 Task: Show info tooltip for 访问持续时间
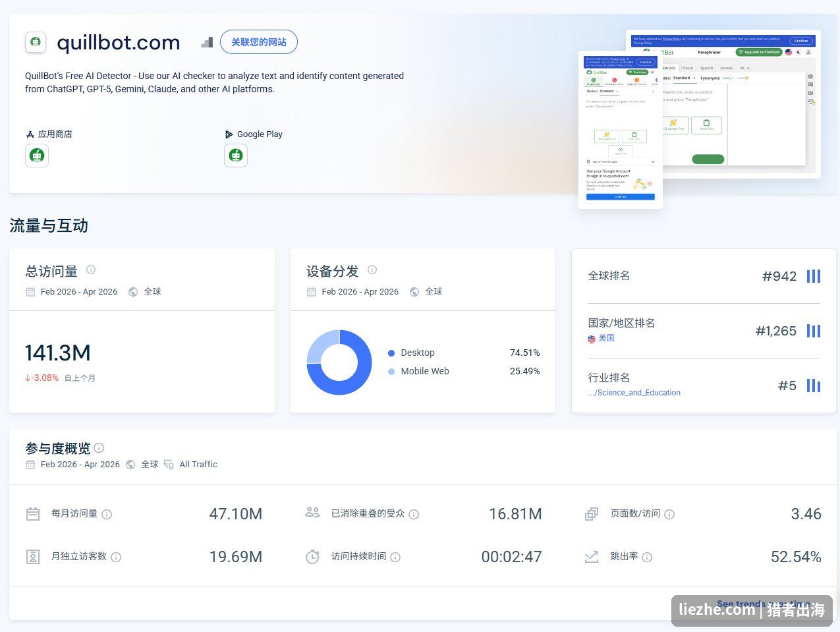click(395, 557)
